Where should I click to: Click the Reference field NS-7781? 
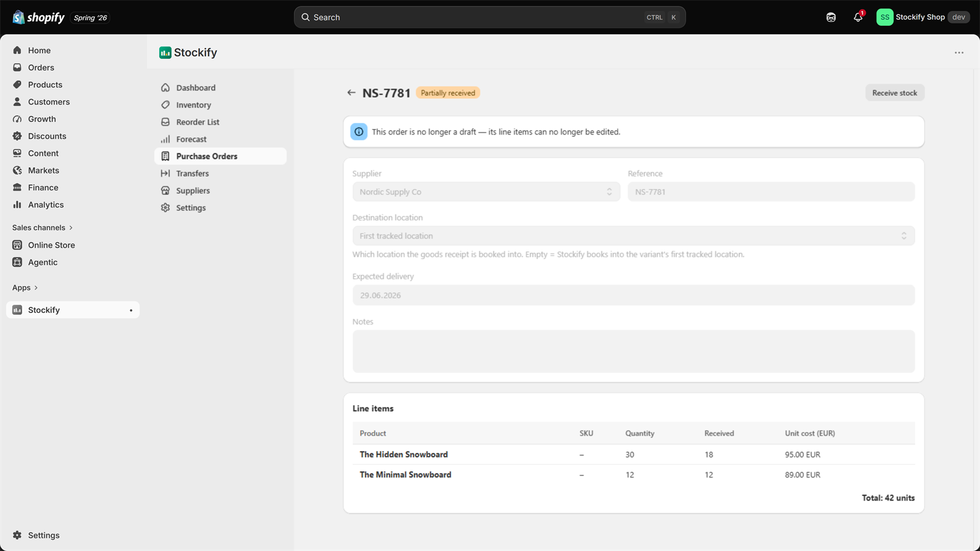[x=771, y=192]
